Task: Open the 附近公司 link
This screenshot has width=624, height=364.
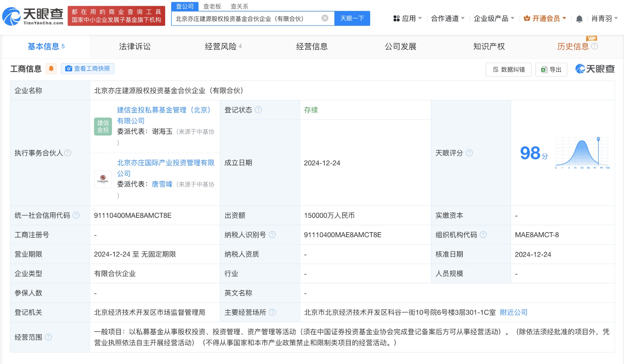Action: (x=513, y=312)
